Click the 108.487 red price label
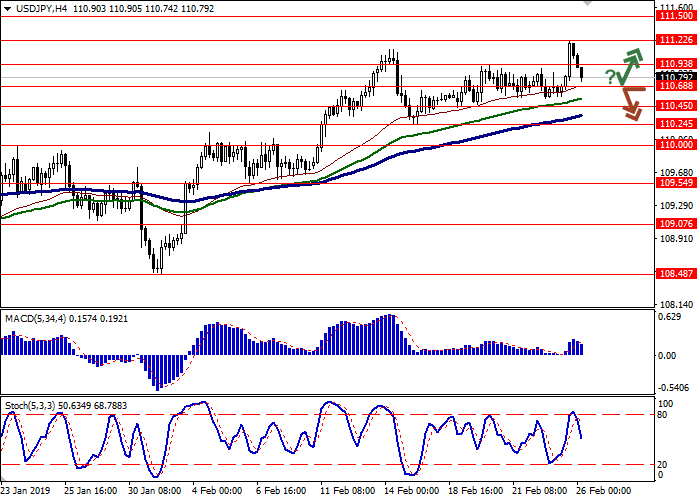 [677, 273]
